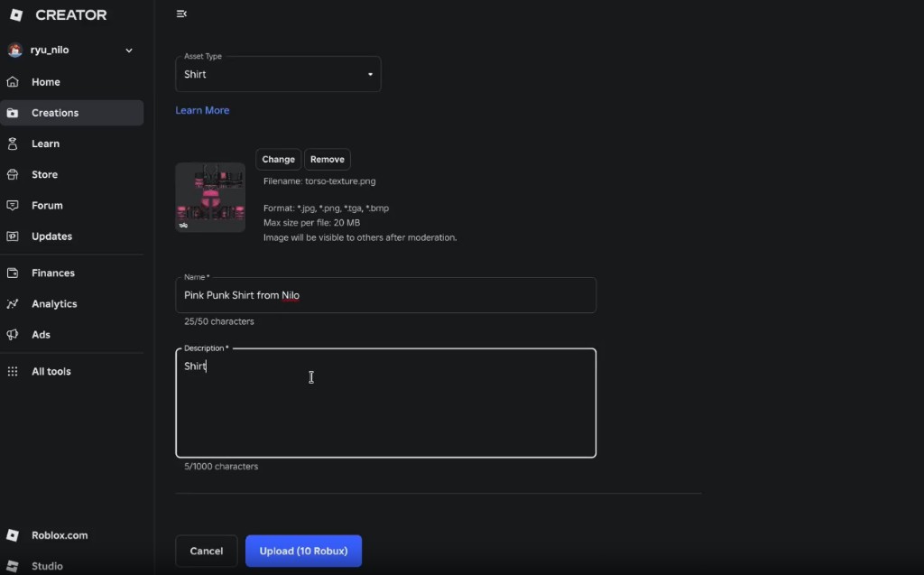Viewport: 924px width, 575px height.
Task: Open the Asset Type Shirt dropdown
Action: point(278,74)
